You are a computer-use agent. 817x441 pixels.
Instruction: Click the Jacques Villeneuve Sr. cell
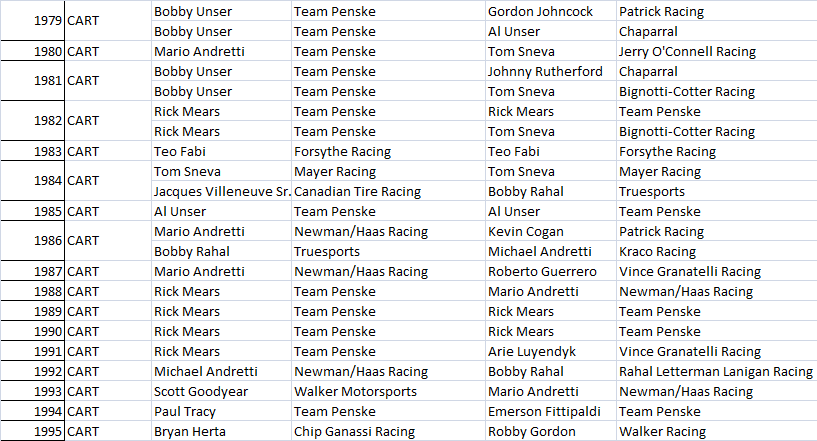click(x=221, y=192)
